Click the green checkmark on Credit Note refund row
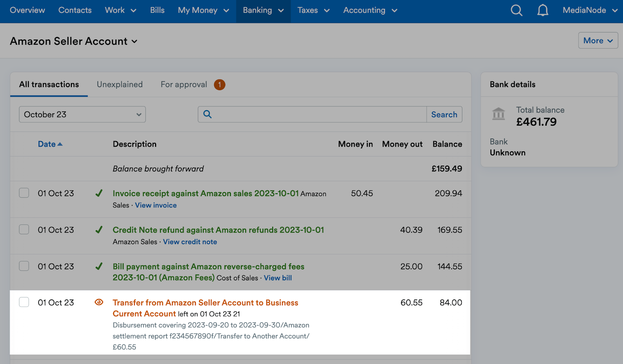The width and height of the screenshot is (623, 364). point(99,230)
